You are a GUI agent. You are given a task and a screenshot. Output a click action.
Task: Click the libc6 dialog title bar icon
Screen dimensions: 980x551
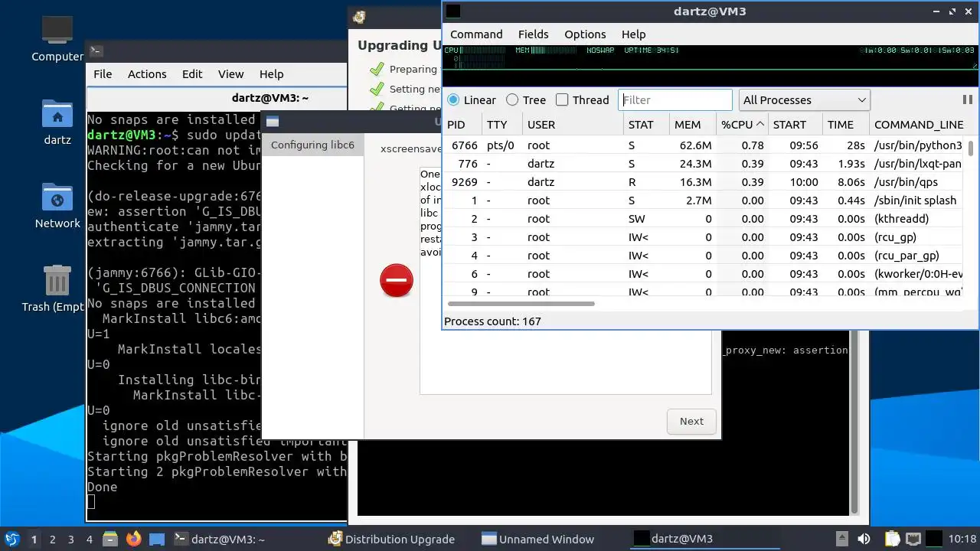tap(273, 122)
